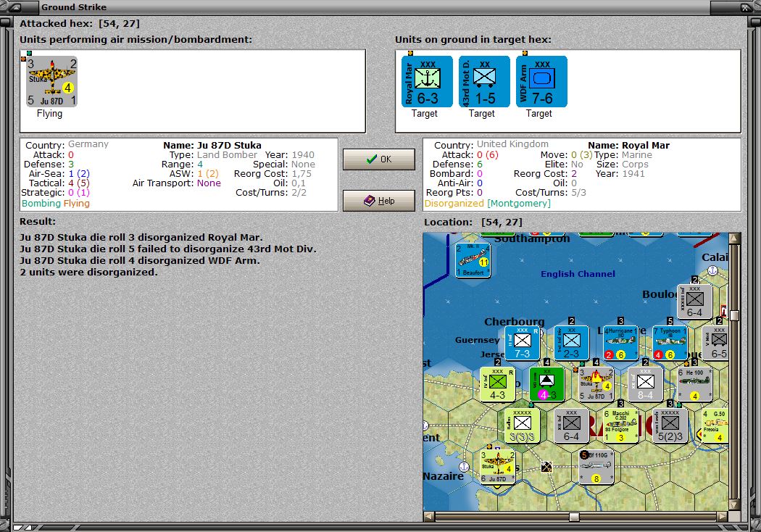Click result line 'die roll 3 disorganized Royal Mar'
Screen dimensions: 761x532
(x=141, y=237)
